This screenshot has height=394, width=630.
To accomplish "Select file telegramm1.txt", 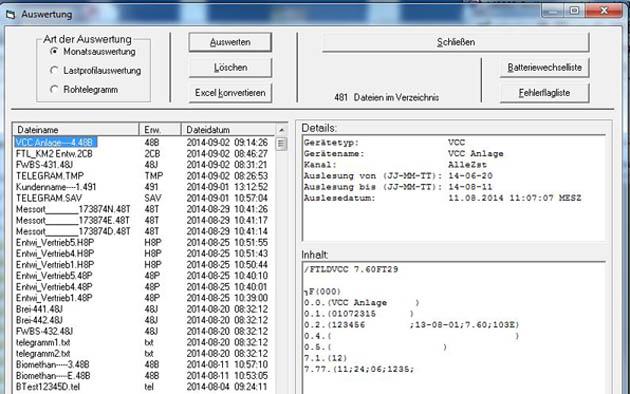I will (x=43, y=343).
